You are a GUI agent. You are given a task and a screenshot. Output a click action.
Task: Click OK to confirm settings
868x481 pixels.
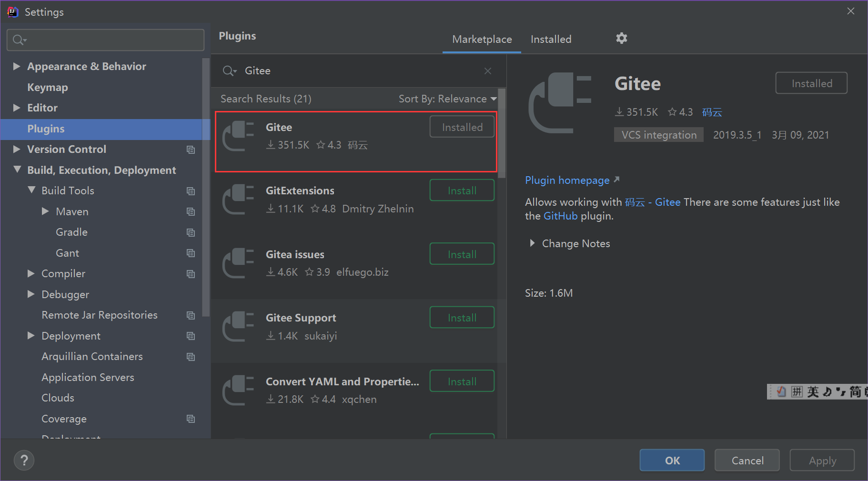pyautogui.click(x=672, y=461)
